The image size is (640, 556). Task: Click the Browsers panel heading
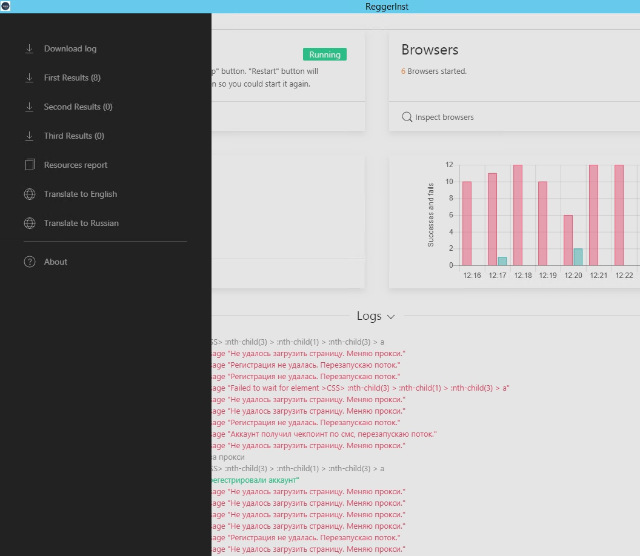[429, 49]
